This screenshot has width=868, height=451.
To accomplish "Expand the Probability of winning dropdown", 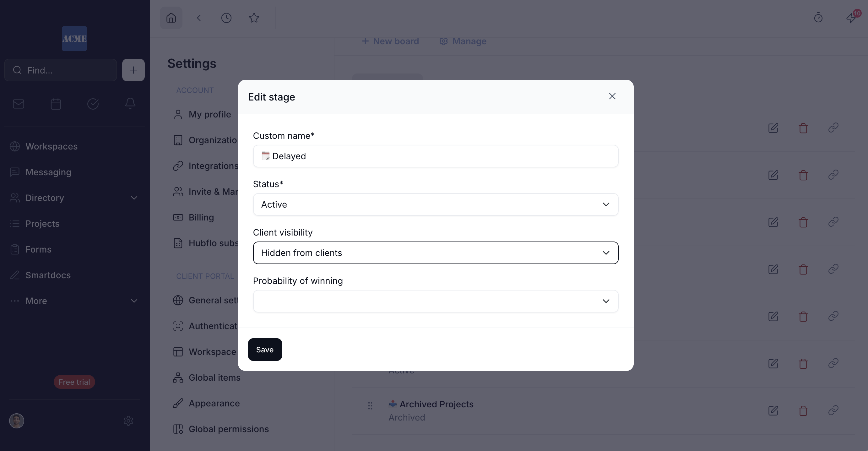I will (435, 301).
